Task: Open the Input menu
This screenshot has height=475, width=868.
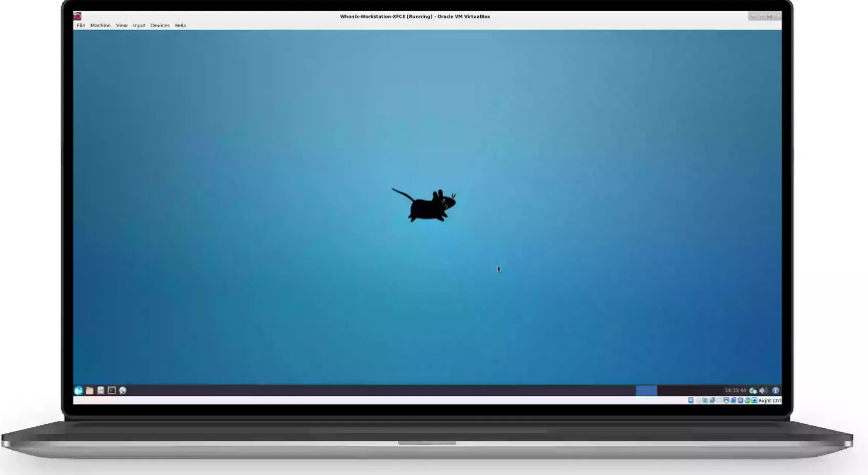Action: pyautogui.click(x=139, y=26)
